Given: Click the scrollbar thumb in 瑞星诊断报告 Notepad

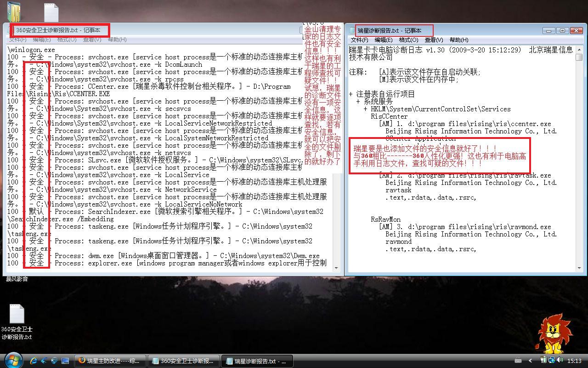Looking at the screenshot, I should pos(579,57).
